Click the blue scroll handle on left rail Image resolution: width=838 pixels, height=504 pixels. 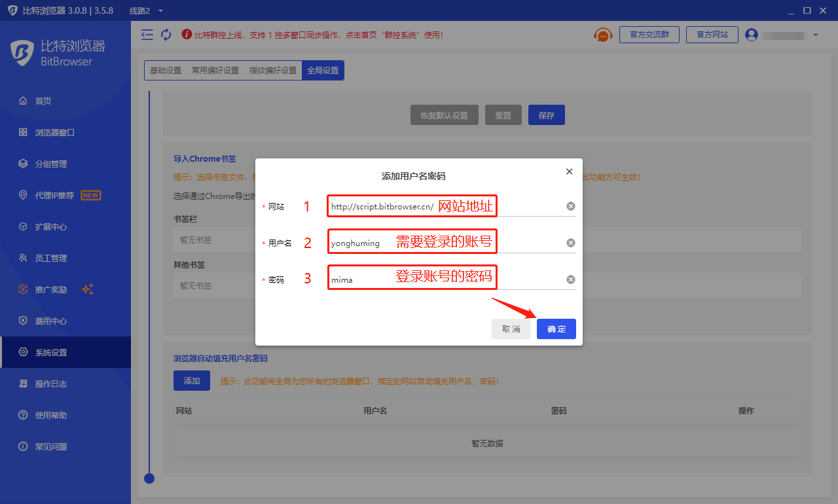[149, 478]
